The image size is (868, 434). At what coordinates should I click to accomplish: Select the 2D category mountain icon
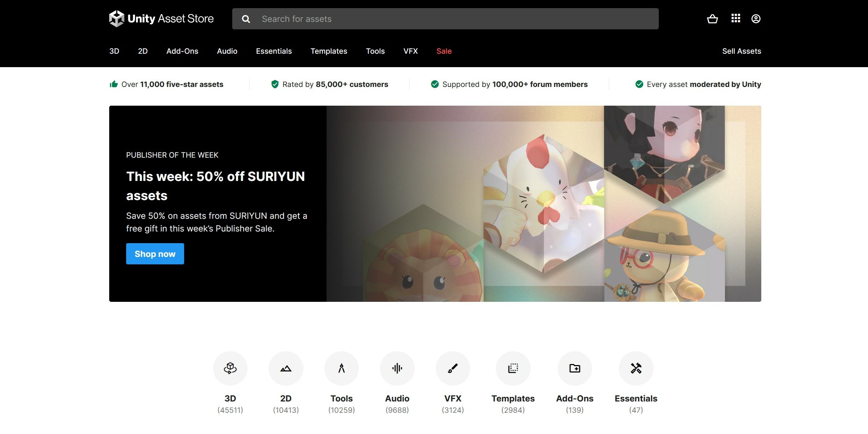tap(286, 368)
